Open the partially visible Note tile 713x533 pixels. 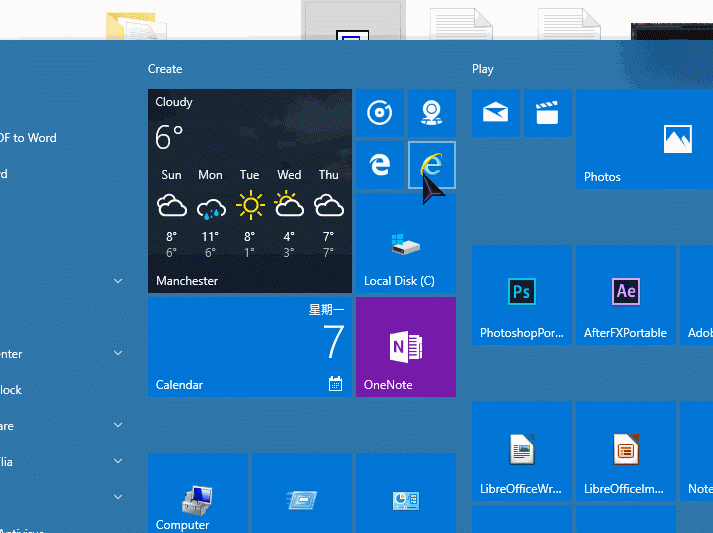697,451
